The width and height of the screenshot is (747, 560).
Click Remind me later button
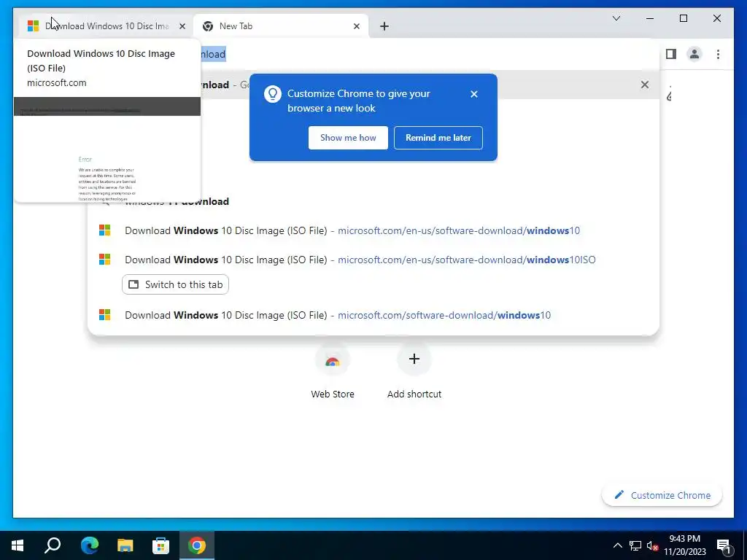(438, 138)
